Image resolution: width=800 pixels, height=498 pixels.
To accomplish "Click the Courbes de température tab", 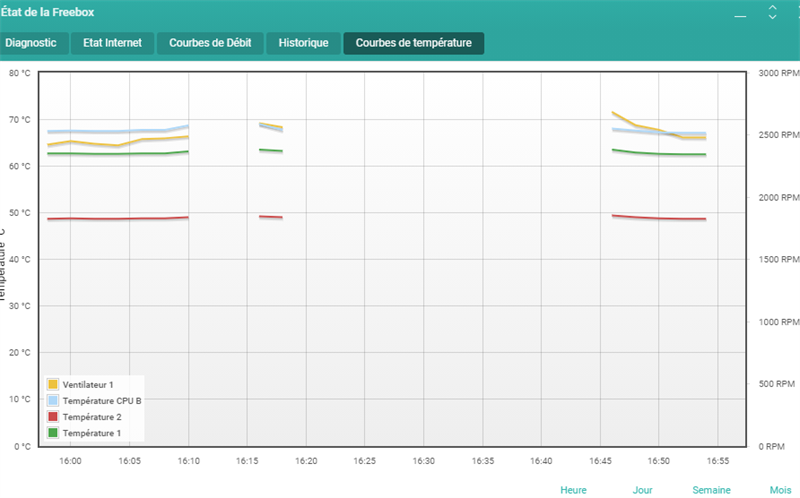I will pyautogui.click(x=413, y=43).
